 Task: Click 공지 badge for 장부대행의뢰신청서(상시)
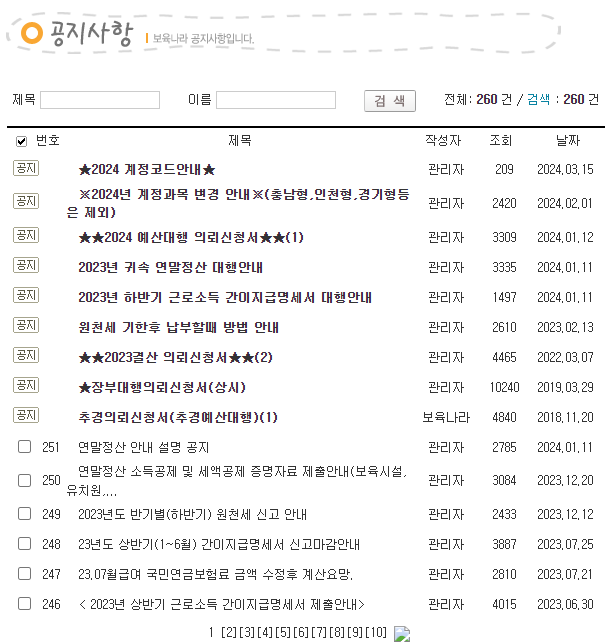[26, 385]
